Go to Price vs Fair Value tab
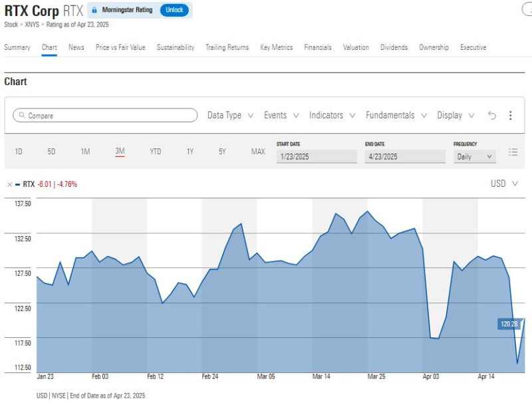Screen dimensions: 532x407 [120, 47]
